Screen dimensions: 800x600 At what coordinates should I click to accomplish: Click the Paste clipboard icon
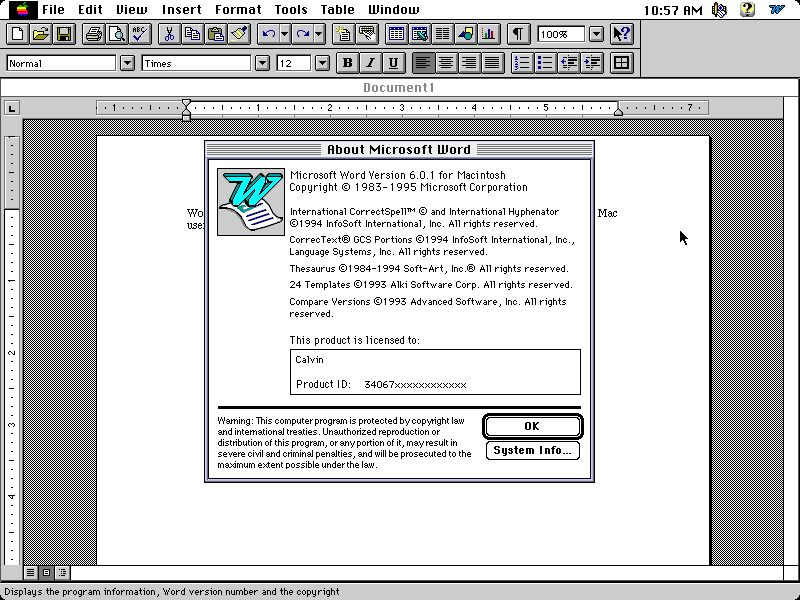(x=216, y=34)
